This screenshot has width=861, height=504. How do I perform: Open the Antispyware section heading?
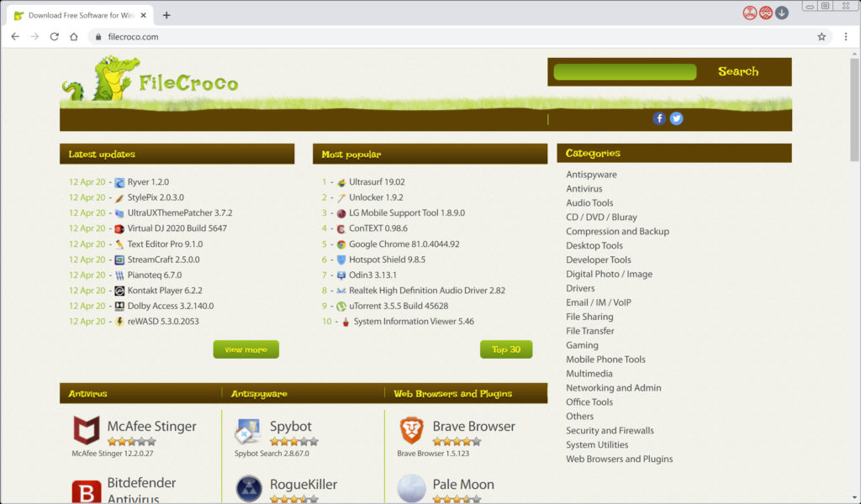(x=259, y=394)
